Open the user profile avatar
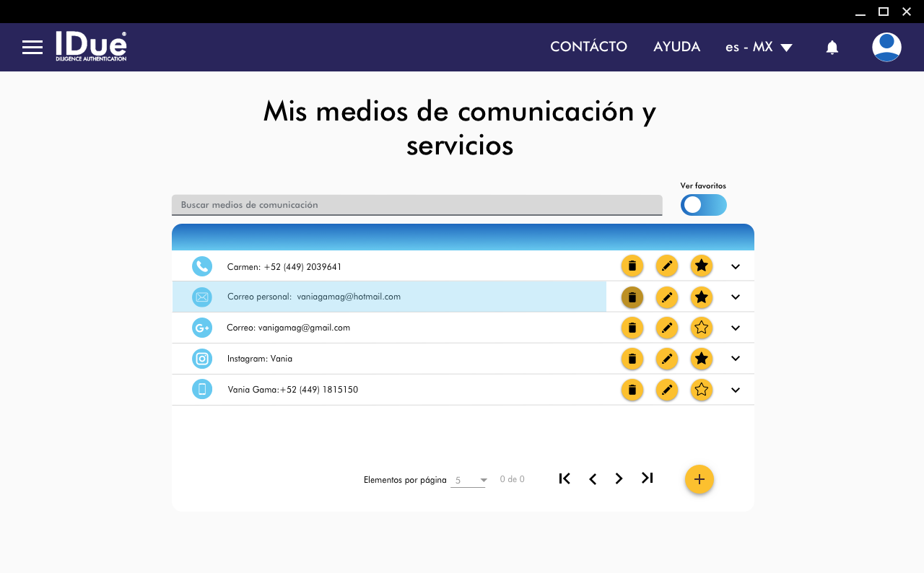This screenshot has width=924, height=573. coord(886,48)
